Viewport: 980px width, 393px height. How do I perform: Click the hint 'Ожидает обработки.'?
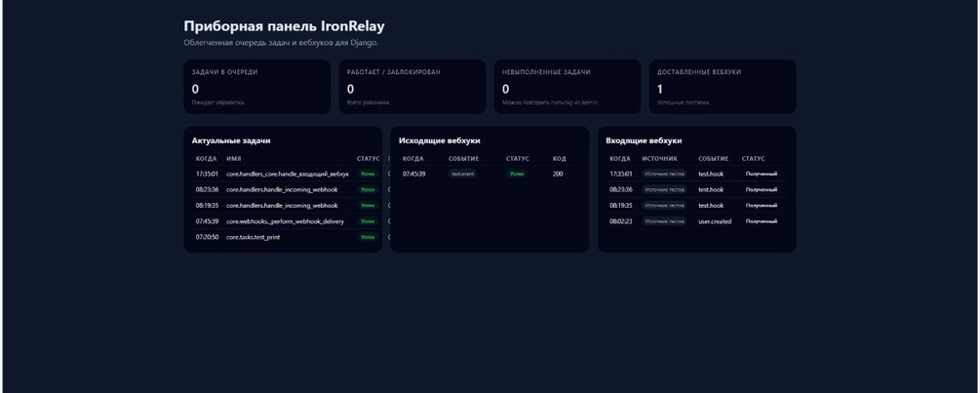218,102
